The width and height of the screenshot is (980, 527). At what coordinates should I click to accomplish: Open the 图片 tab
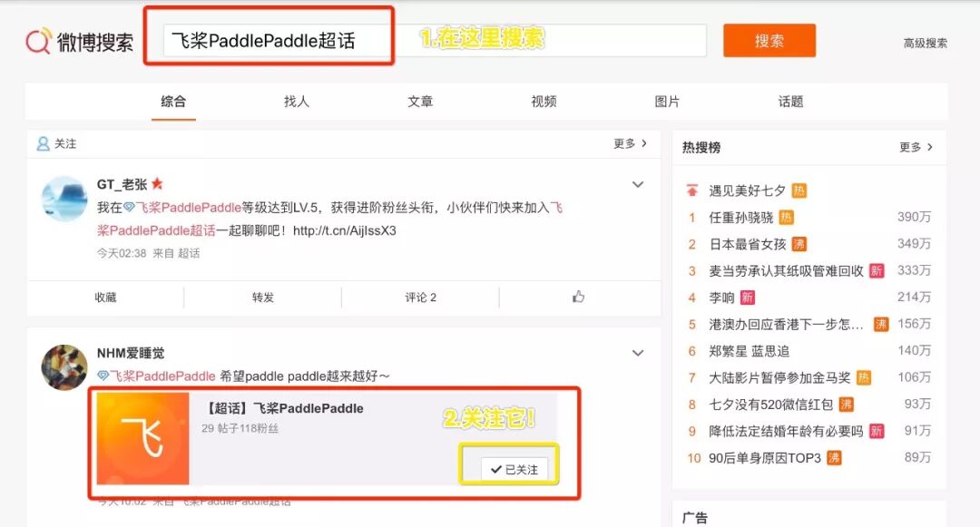pyautogui.click(x=667, y=102)
